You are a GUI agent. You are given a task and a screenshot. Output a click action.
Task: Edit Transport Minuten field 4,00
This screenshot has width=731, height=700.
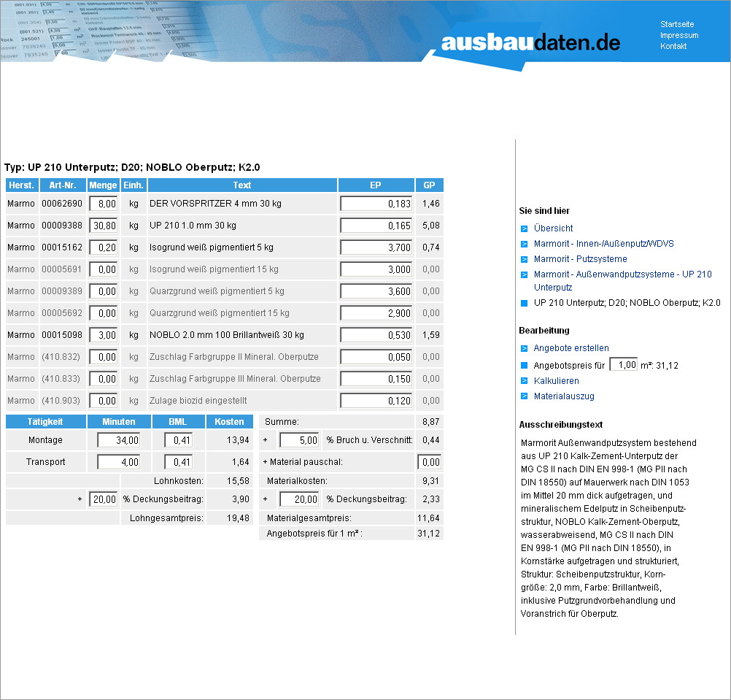pos(118,462)
